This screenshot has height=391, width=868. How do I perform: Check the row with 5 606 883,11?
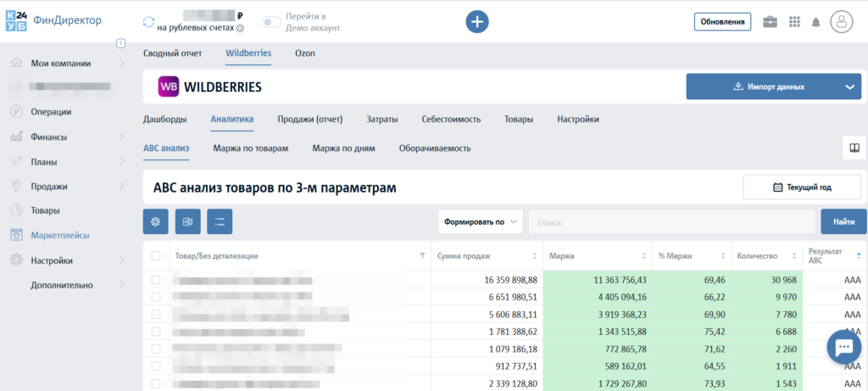[x=156, y=314]
